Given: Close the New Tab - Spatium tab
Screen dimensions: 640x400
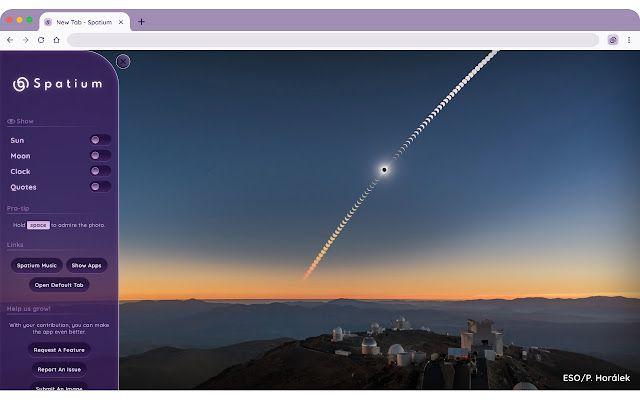Looking at the screenshot, I should click(121, 22).
